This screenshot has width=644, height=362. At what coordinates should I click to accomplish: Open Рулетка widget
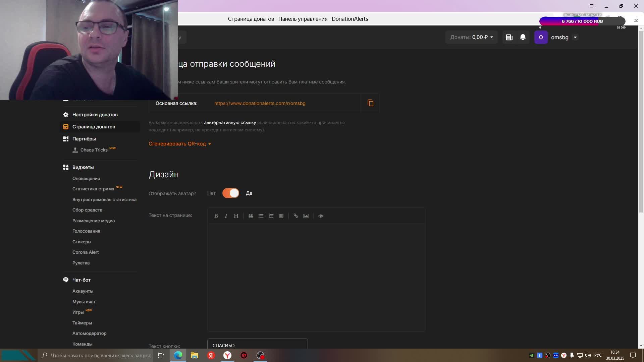point(81,263)
